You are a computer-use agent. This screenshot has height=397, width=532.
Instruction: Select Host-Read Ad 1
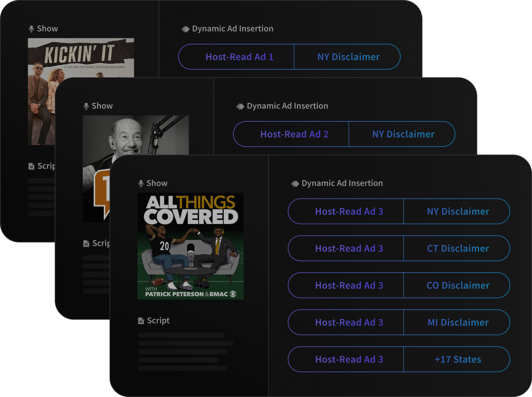(236, 57)
